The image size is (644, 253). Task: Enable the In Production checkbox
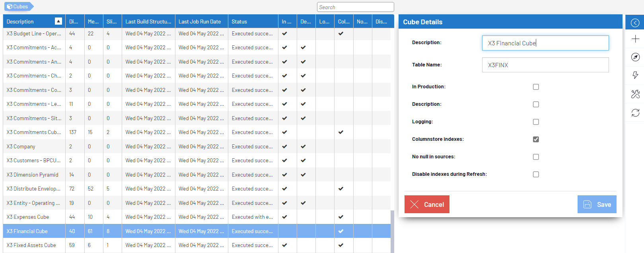[536, 87]
